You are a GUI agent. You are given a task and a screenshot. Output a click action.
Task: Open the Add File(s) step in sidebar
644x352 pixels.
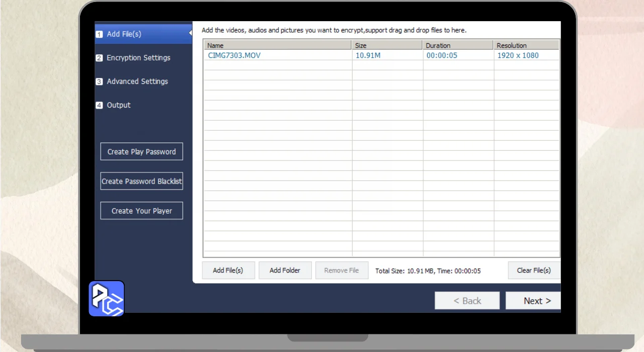point(143,34)
